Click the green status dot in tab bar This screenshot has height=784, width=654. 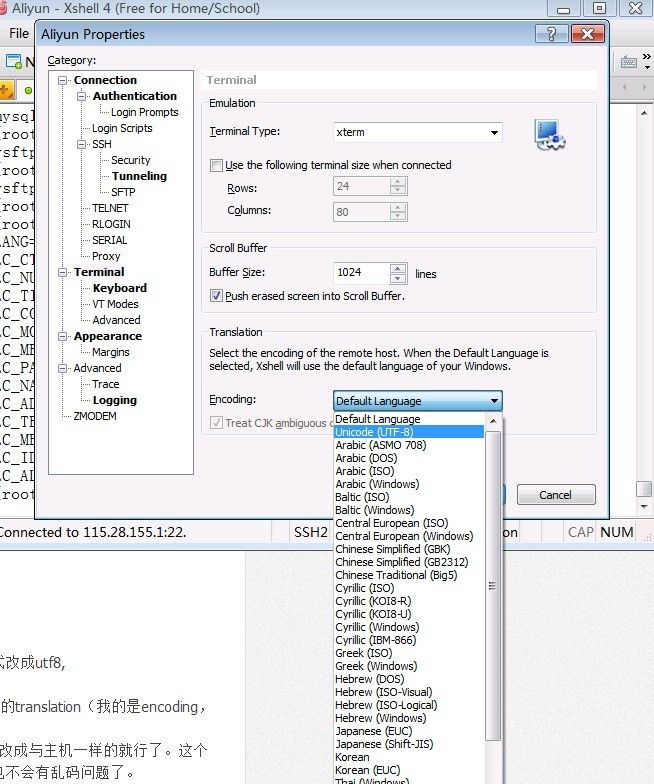tap(28, 90)
